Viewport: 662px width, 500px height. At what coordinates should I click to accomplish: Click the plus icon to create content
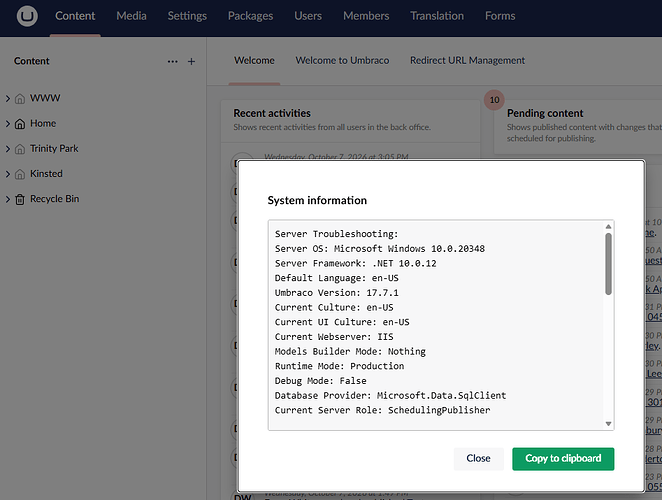tap(191, 62)
